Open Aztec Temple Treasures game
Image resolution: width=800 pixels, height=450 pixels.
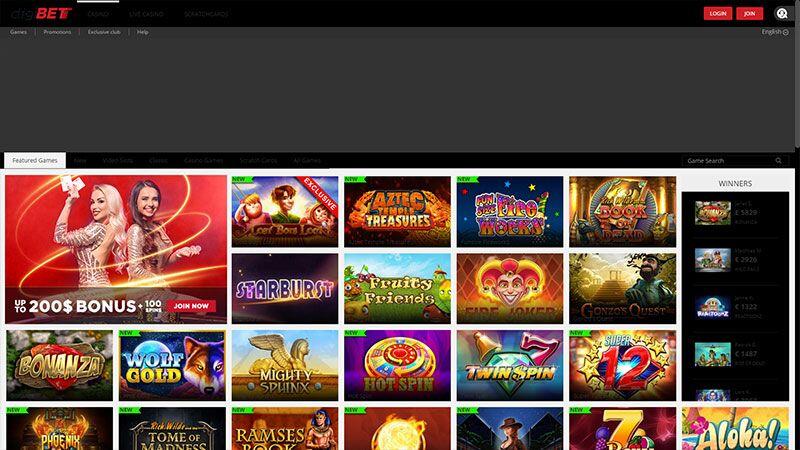(x=397, y=212)
